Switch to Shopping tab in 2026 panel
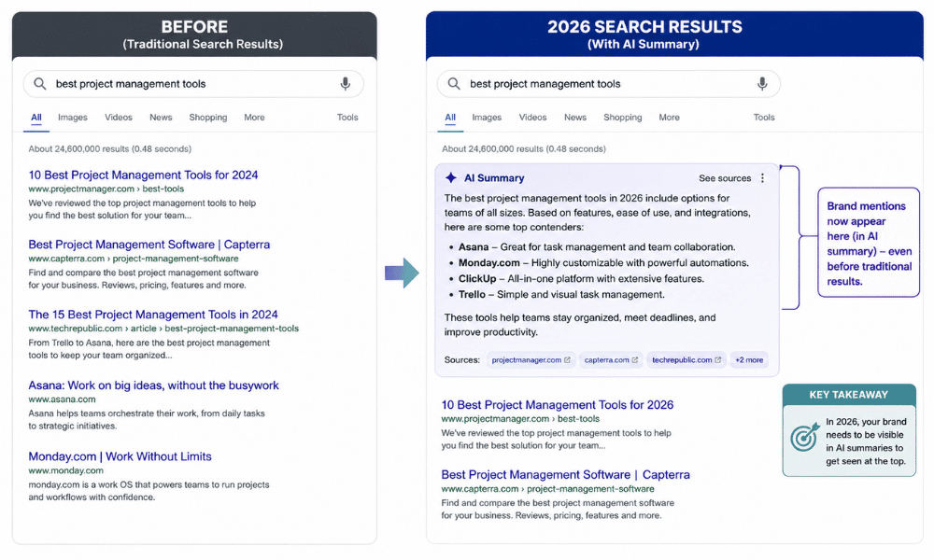 coord(622,118)
